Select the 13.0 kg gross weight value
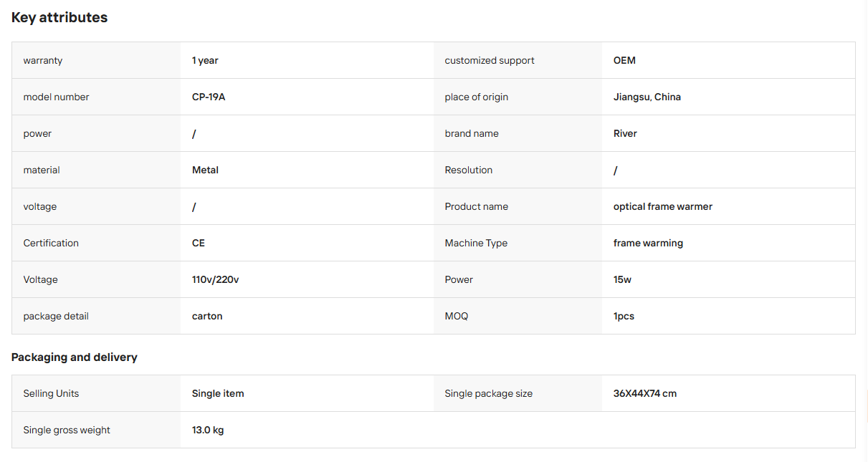 click(208, 430)
